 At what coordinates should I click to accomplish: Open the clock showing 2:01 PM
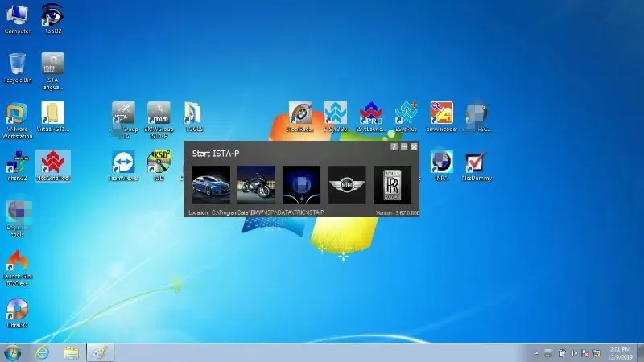point(620,353)
